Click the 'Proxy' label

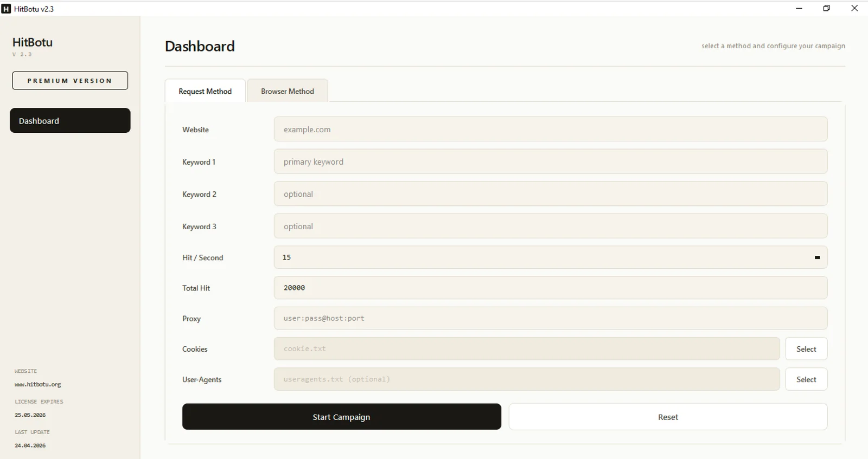[192, 319]
